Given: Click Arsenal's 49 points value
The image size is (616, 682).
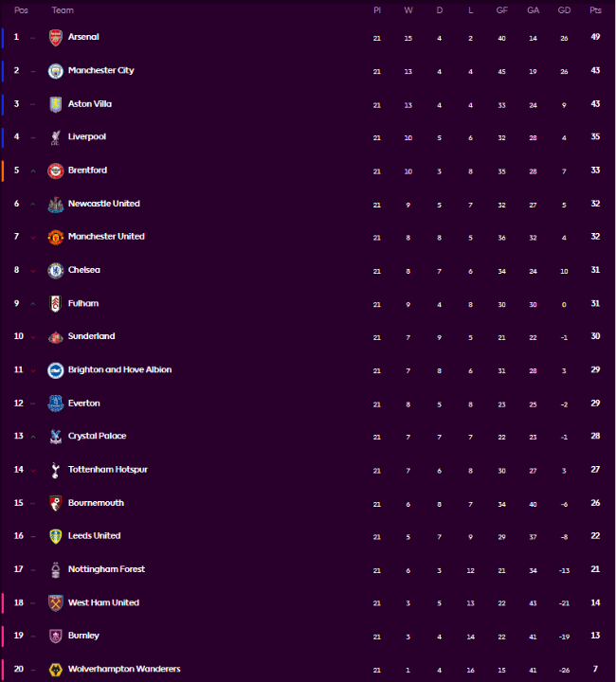Looking at the screenshot, I should click(595, 38).
